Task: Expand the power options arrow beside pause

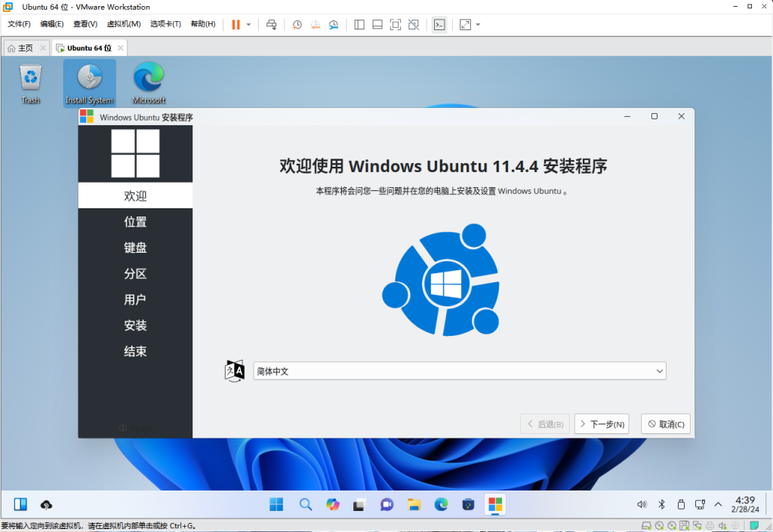Action: coord(249,25)
